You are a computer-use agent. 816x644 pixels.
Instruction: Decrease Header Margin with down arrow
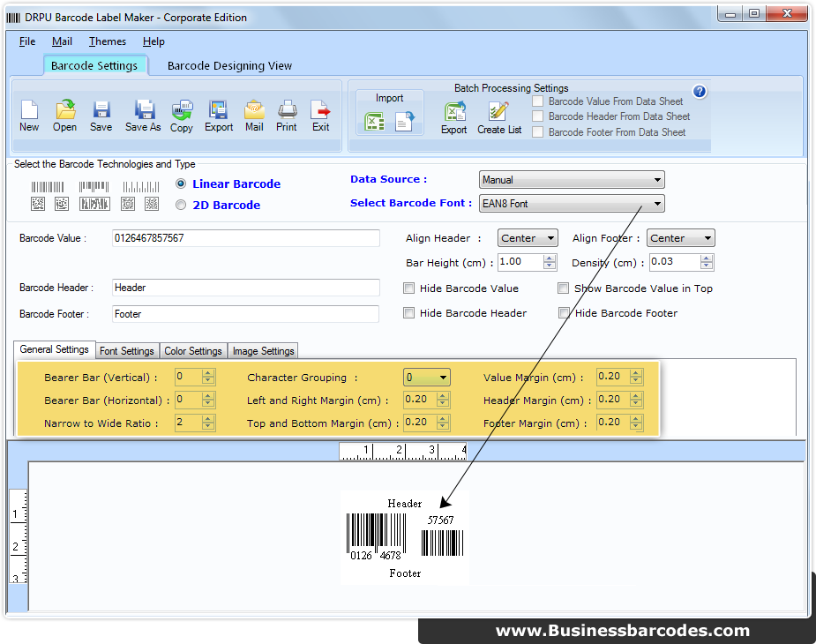click(636, 403)
